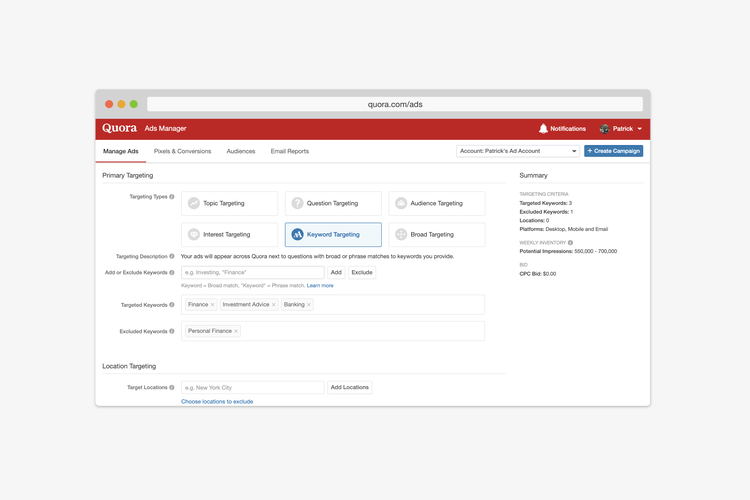Focus the Target Locations input field

click(253, 388)
